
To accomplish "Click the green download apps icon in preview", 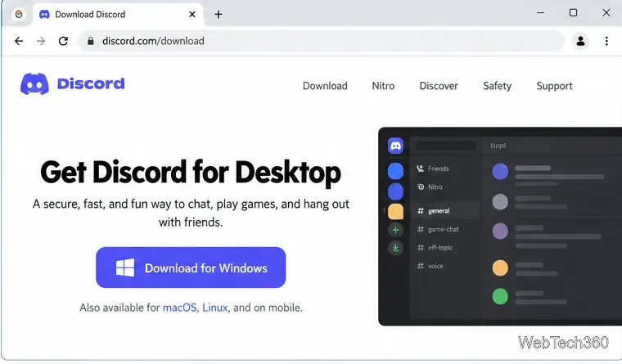I will point(395,248).
